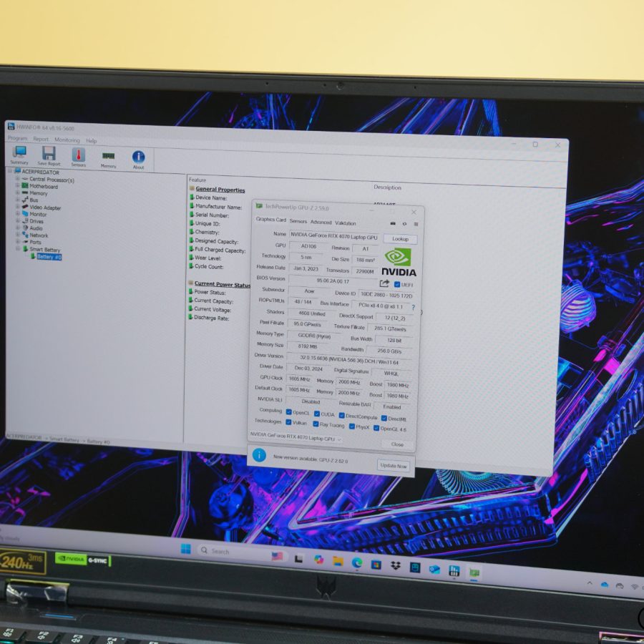This screenshot has width=644, height=644.
Task: Toggle the Vulkan checkbox
Action: [x=288, y=421]
